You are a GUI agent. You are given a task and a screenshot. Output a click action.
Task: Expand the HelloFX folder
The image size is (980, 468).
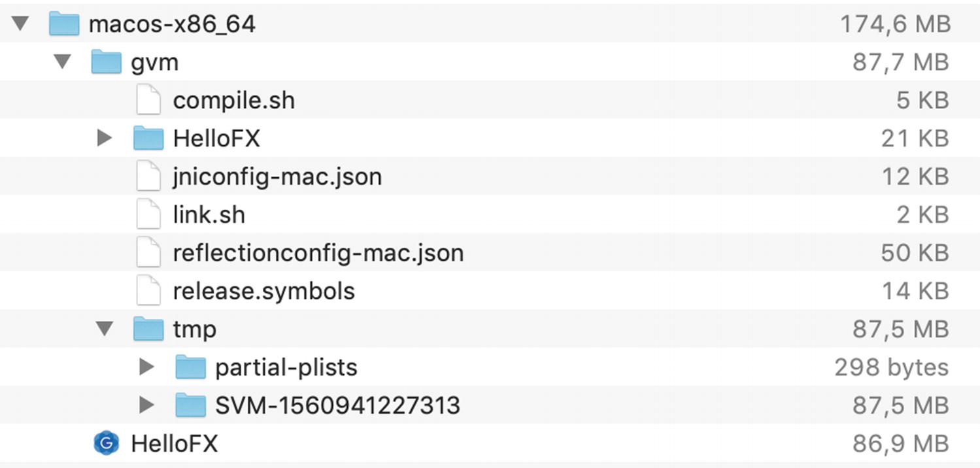click(x=106, y=138)
